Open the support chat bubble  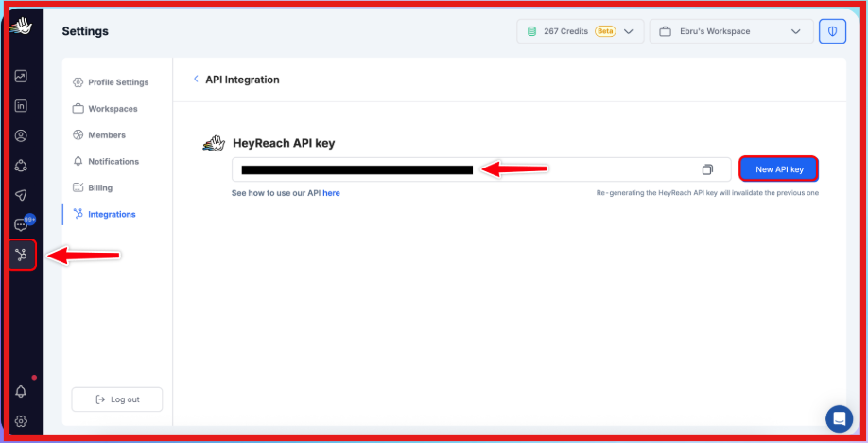[x=840, y=418]
